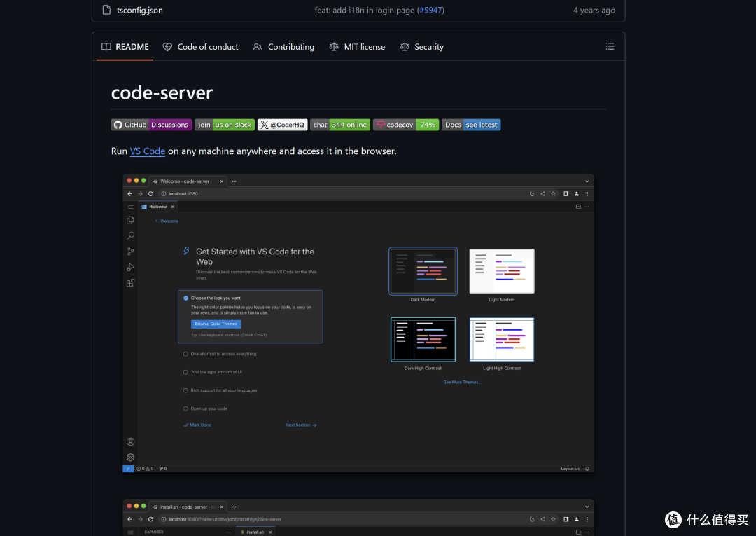Click the Manage gear icon in sidebar
Viewport: 756px width, 536px height.
click(x=131, y=458)
